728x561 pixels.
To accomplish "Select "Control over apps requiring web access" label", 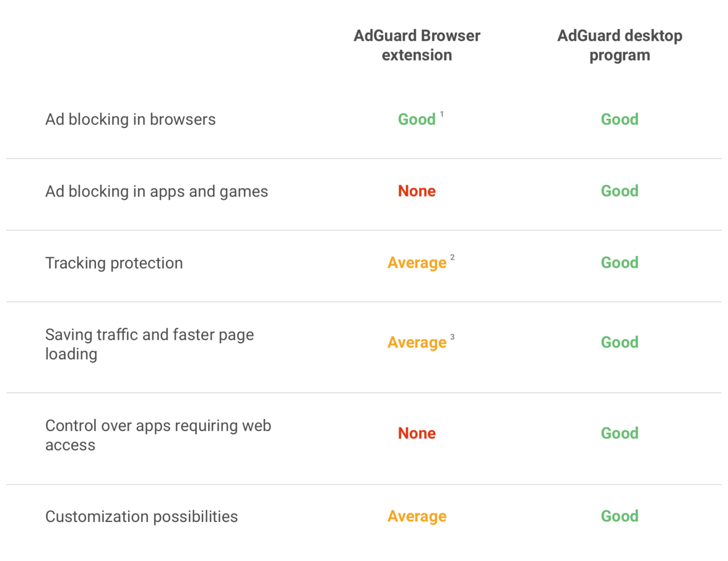I will pyautogui.click(x=158, y=435).
